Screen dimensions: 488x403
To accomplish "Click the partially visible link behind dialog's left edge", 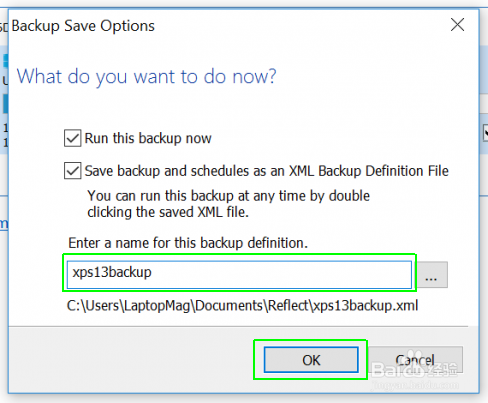I will tap(4, 224).
